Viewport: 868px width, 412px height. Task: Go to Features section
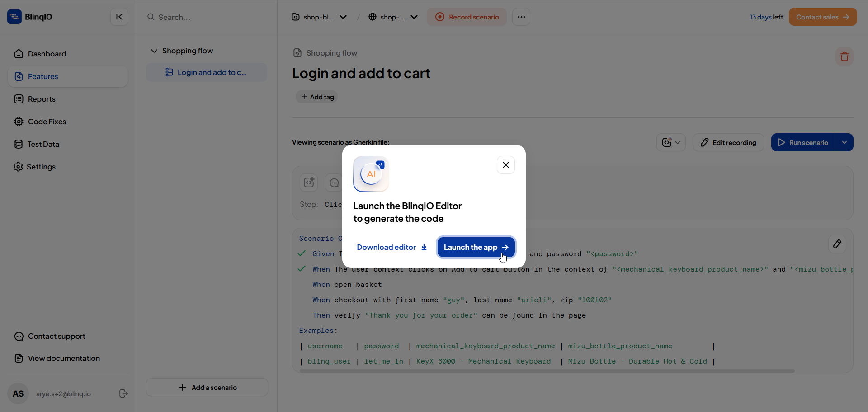coord(68,76)
